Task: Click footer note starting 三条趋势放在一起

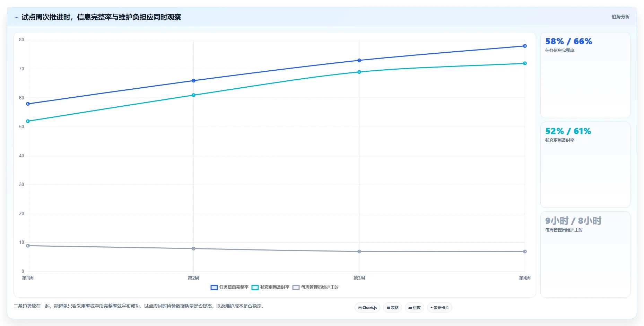Action: tap(139, 306)
